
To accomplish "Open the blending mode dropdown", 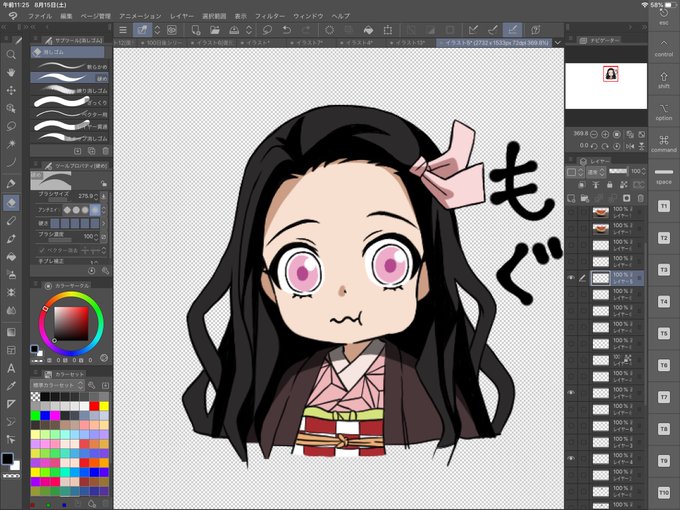I will pos(596,172).
